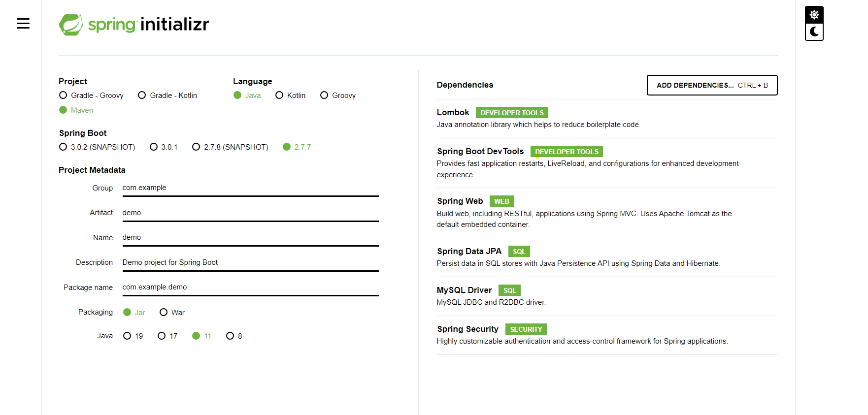
Task: Switch to the dark theme moon icon
Action: point(814,32)
